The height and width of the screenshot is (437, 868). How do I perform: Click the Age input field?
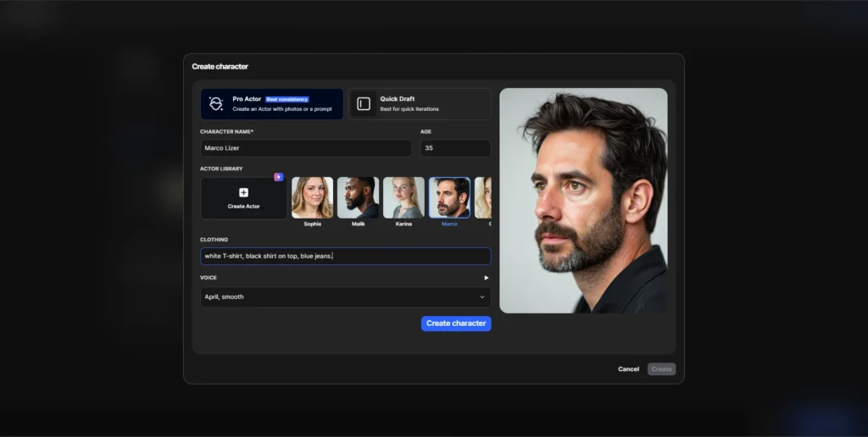(455, 148)
